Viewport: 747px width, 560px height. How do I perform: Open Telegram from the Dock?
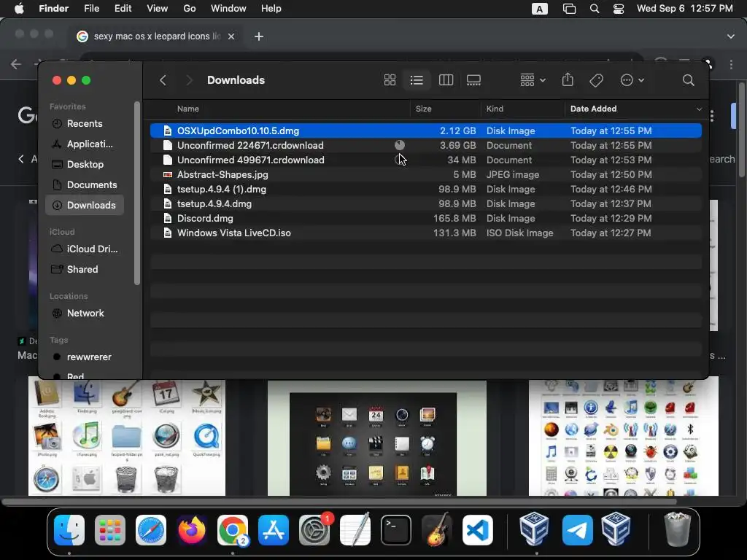click(x=578, y=530)
